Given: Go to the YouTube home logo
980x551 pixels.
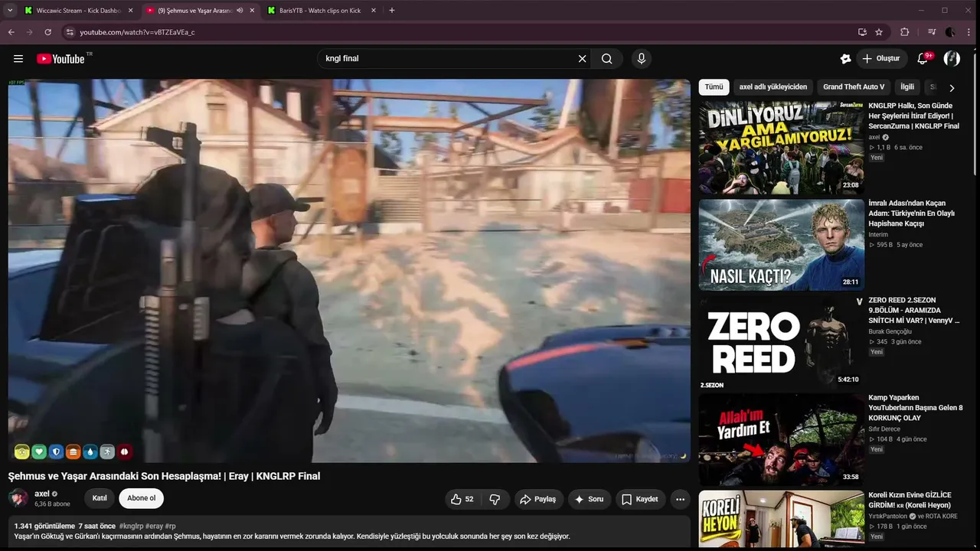Looking at the screenshot, I should click(x=60, y=59).
